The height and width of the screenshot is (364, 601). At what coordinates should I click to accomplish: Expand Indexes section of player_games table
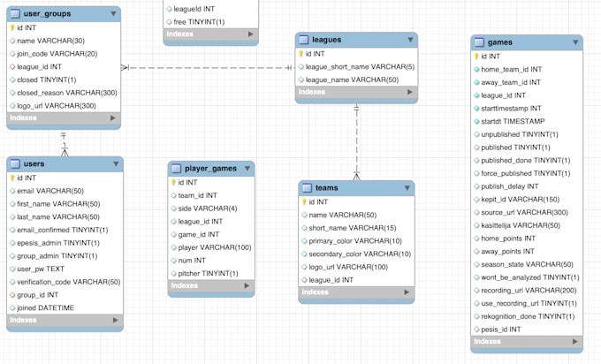(x=247, y=286)
